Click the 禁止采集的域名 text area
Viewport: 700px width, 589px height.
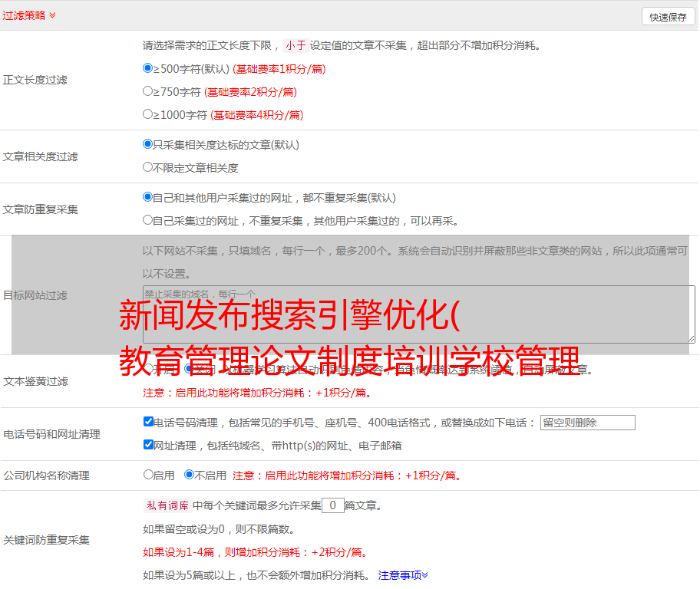click(418, 314)
